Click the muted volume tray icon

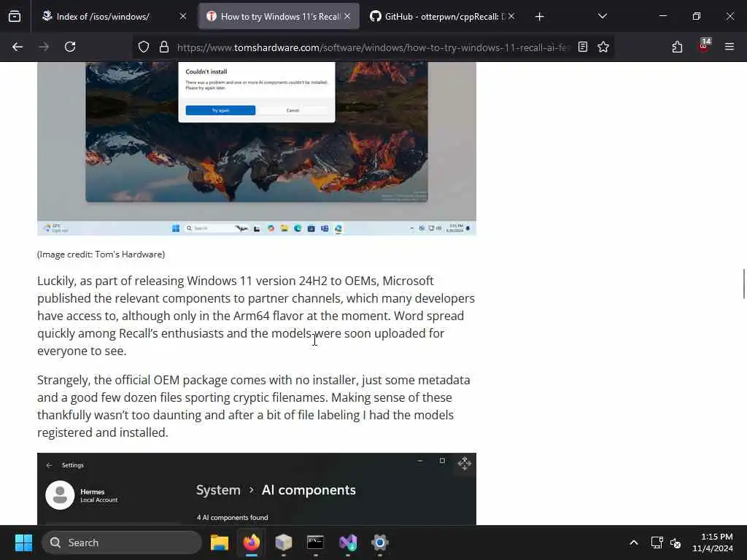click(676, 542)
